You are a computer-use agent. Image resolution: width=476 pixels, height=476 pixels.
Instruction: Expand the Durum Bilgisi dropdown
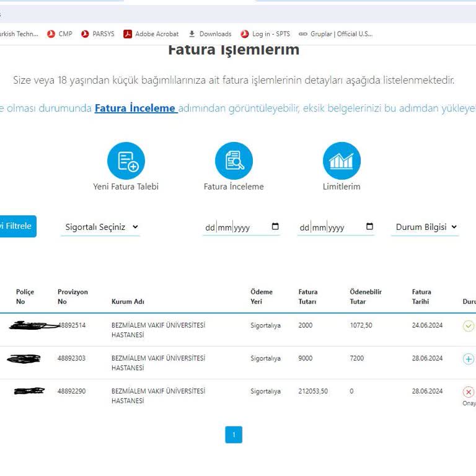coord(425,227)
